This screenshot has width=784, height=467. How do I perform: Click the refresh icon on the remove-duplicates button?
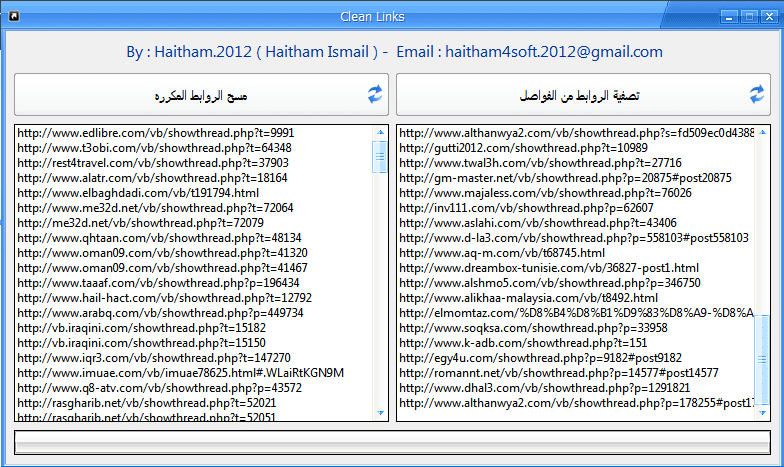[375, 94]
